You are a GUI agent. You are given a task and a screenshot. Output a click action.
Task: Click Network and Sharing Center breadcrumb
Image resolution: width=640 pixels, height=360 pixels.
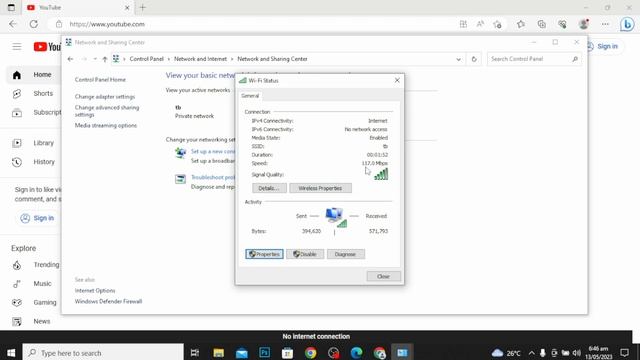click(272, 59)
